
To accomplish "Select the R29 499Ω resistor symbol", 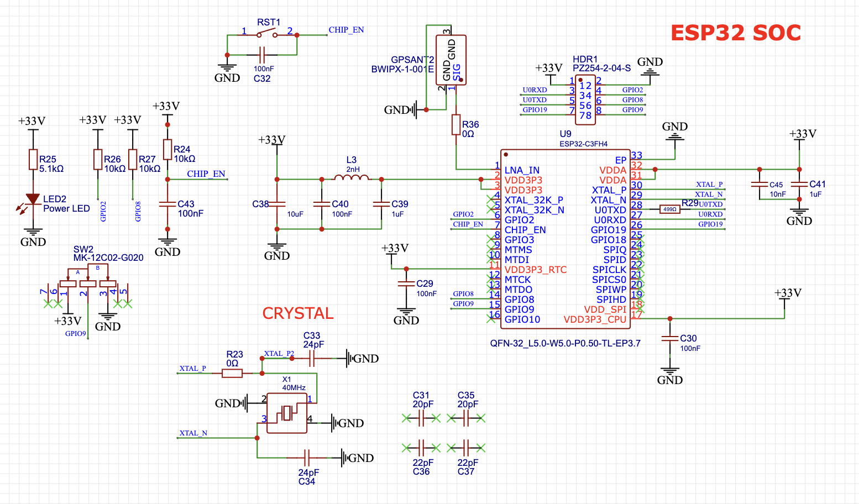I will pos(670,209).
